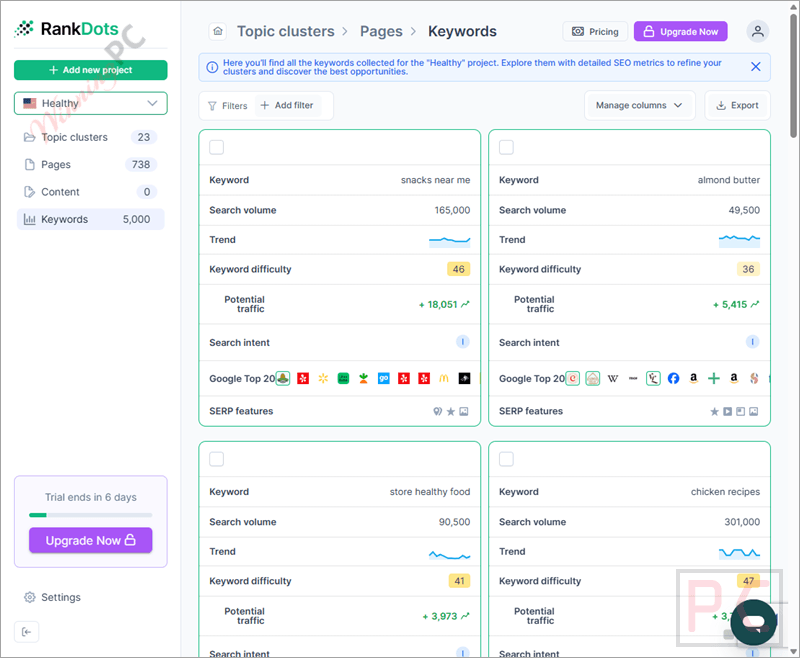Click Wikipedia favicon in almond butter Top 20

coord(613,378)
